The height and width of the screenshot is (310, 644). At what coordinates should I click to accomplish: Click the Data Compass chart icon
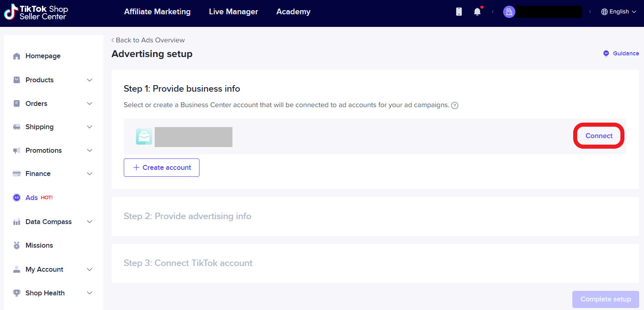17,222
